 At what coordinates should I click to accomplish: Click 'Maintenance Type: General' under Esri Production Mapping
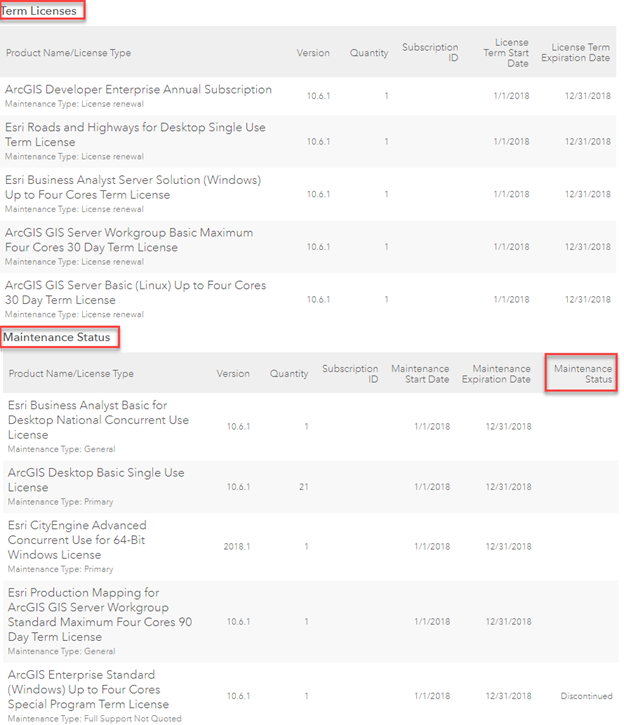[x=61, y=651]
